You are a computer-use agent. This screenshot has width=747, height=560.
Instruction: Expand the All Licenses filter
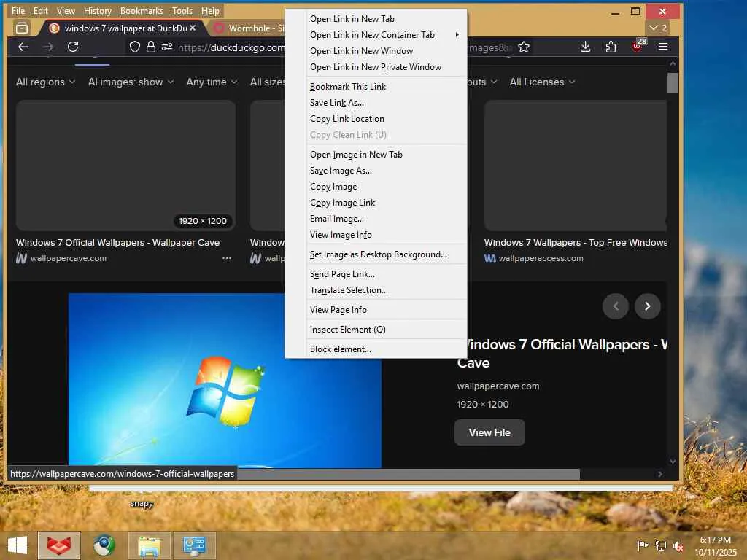[543, 82]
